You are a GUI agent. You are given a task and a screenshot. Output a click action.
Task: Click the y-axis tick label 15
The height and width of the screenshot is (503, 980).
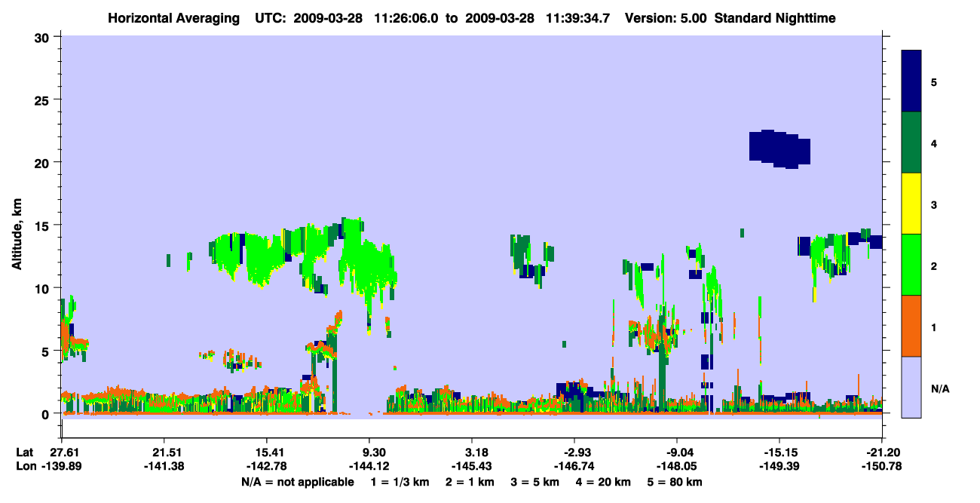pyautogui.click(x=44, y=225)
